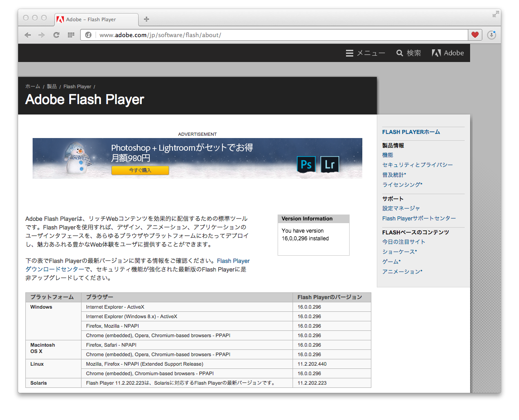Click the browser forward arrow
The image size is (519, 420).
(x=42, y=35)
